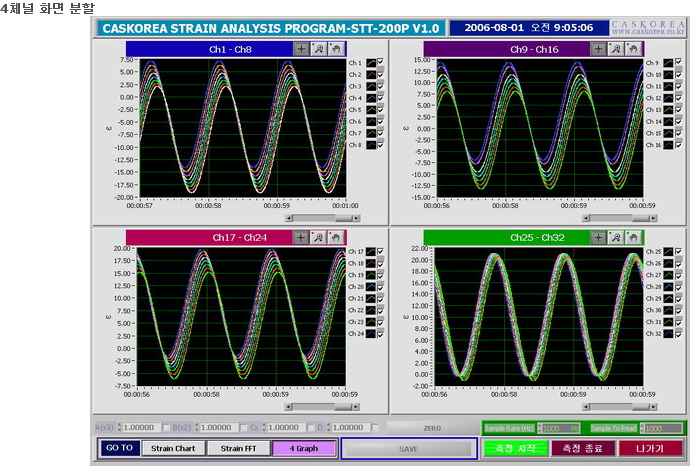
Task: Step the B(x2) coefficient value
Action: (x=197, y=427)
